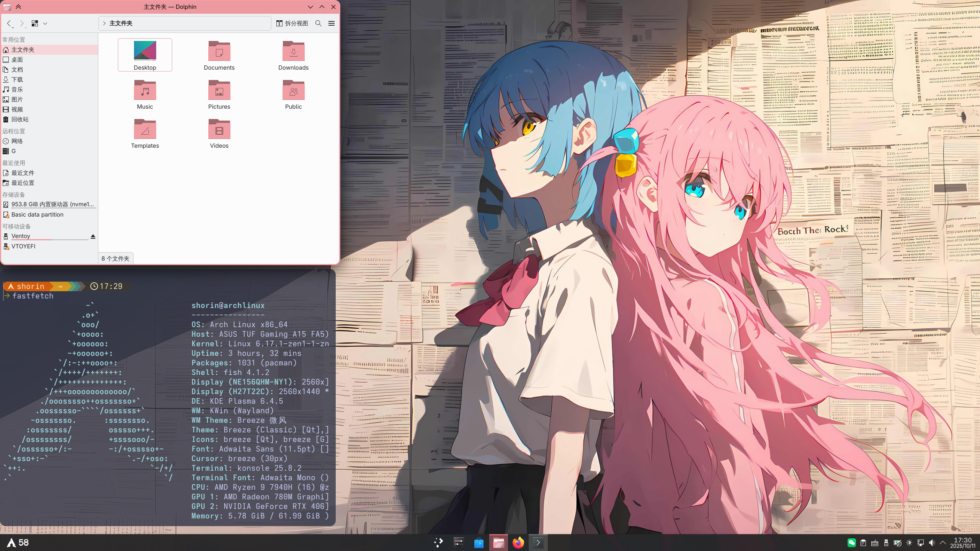The width and height of the screenshot is (980, 551).
Task: Select the Public folder icon
Action: click(294, 94)
